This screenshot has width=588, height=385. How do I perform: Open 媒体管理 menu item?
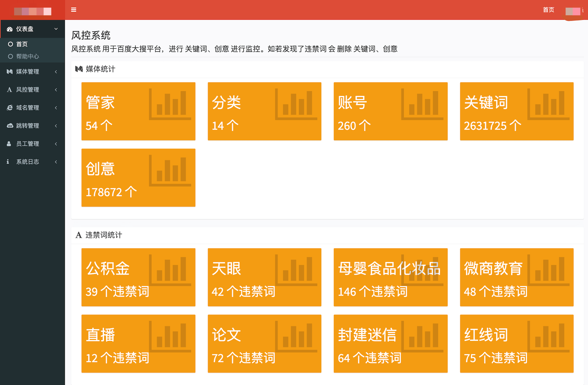pos(32,72)
